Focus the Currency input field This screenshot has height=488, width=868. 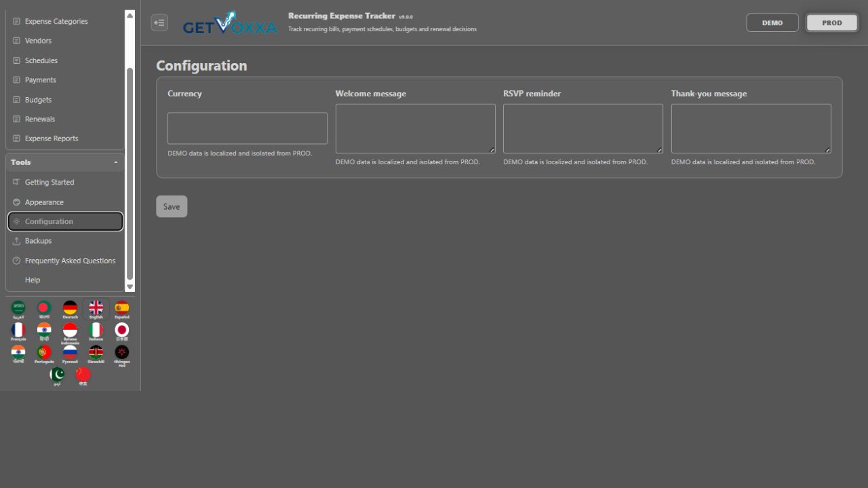click(x=248, y=128)
